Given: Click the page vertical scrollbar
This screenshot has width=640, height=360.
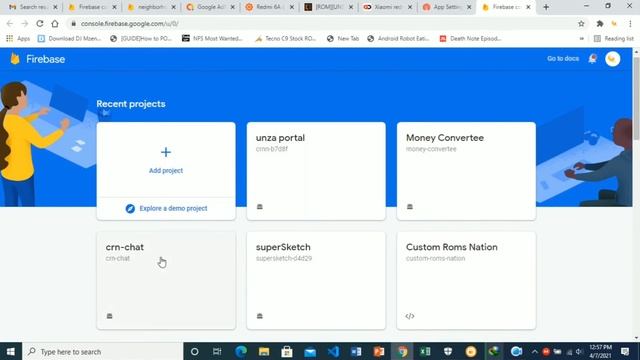Looking at the screenshot, I should (636, 98).
